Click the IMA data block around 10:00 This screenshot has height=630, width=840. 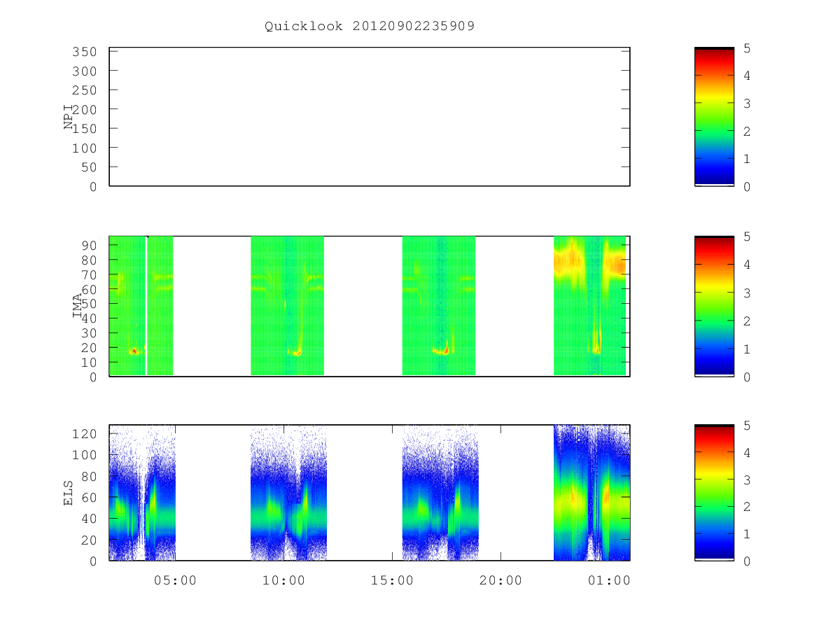[287, 306]
